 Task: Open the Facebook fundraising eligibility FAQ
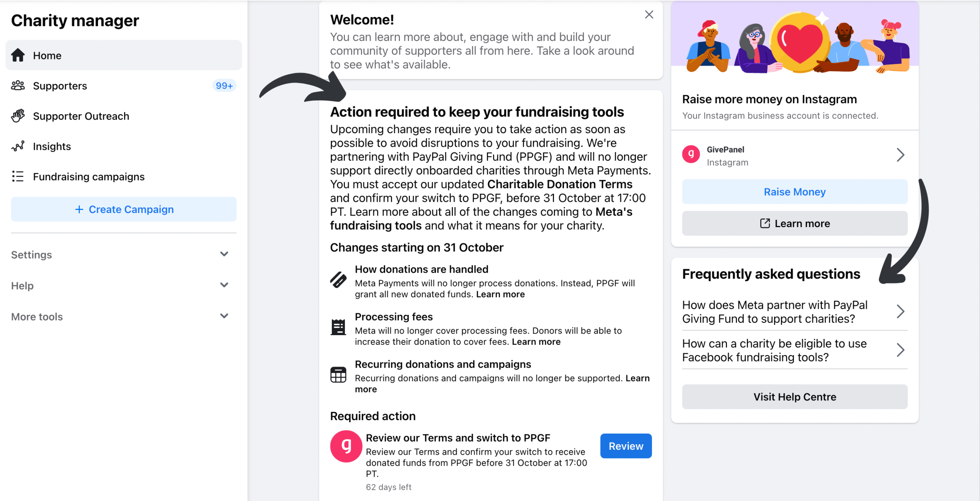click(795, 350)
